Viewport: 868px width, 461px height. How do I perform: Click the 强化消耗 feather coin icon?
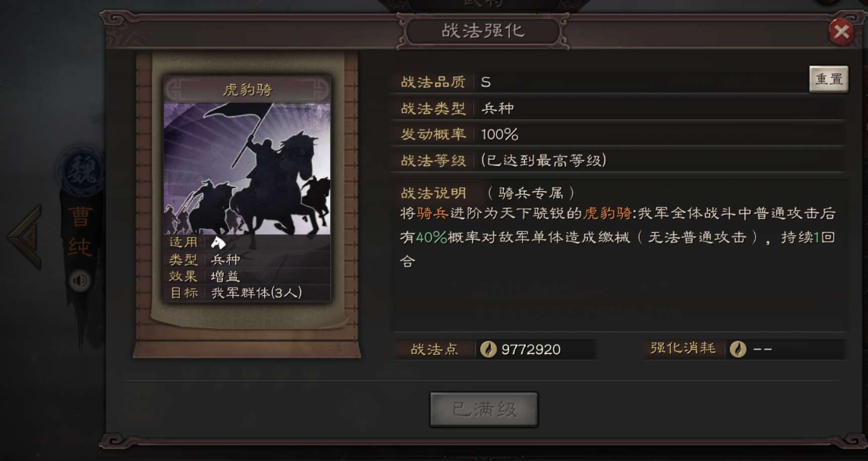click(x=737, y=350)
